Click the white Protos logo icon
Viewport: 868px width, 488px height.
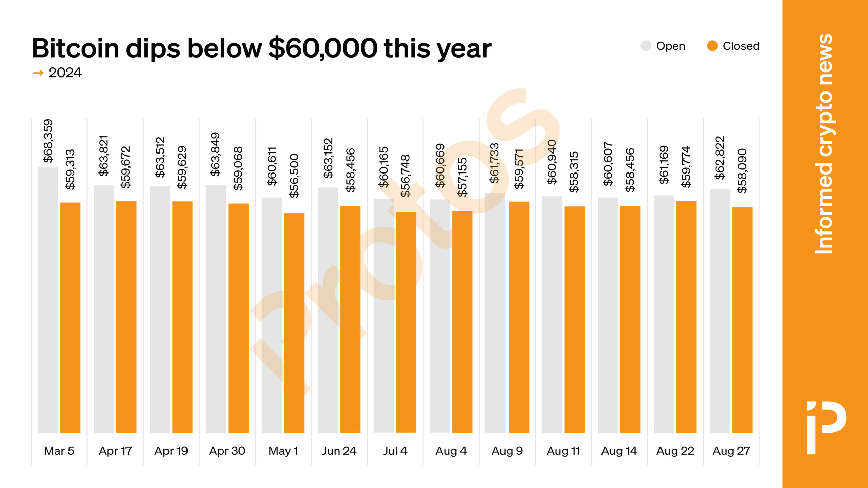(x=826, y=428)
